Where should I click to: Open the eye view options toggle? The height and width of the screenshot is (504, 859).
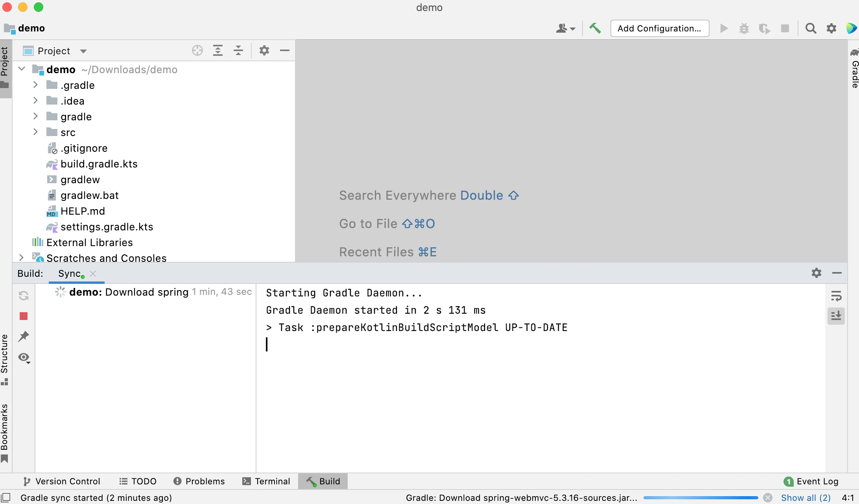24,358
